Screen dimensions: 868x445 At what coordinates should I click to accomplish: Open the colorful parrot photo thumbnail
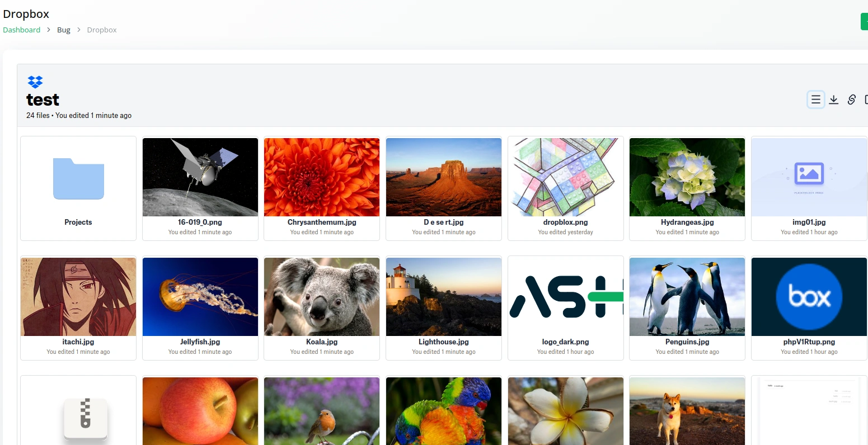point(444,411)
